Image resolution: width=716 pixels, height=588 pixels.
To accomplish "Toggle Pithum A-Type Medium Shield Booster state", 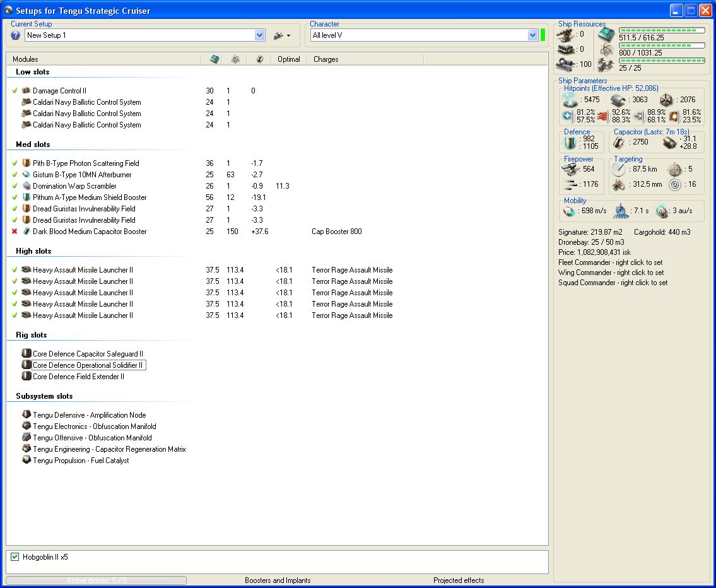I will pyautogui.click(x=15, y=197).
